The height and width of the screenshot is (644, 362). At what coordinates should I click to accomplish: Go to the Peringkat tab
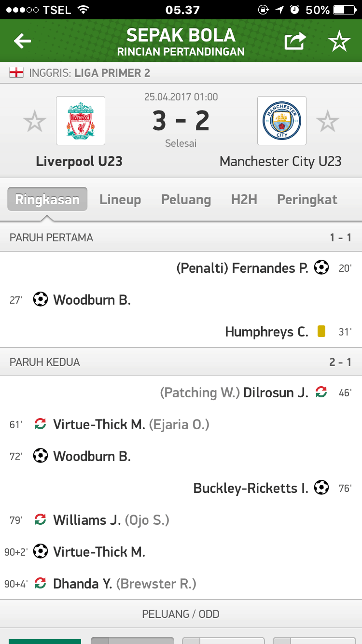coord(307,199)
